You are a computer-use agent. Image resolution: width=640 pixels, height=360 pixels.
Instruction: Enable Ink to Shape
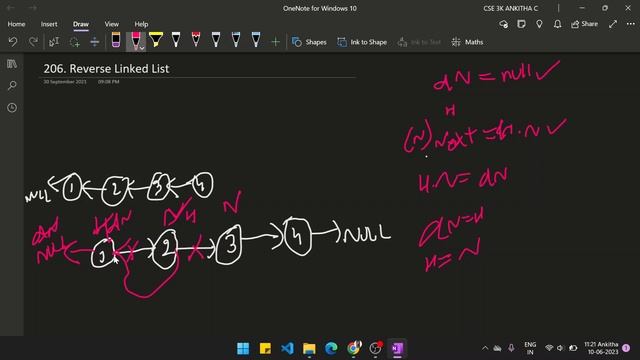coord(362,42)
